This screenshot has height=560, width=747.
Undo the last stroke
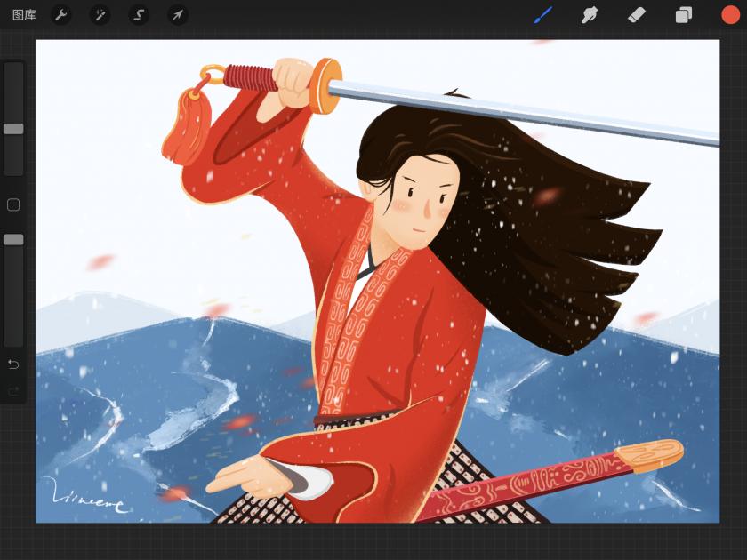pos(13,364)
